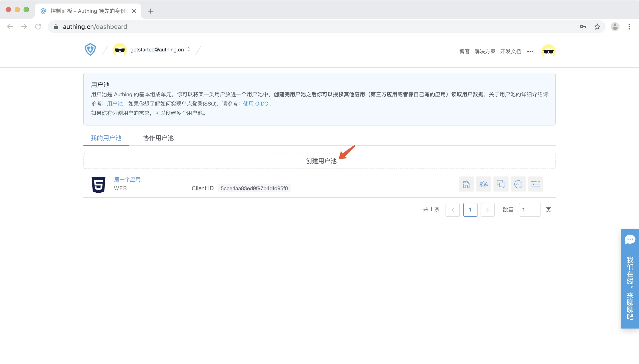Click the message windows icon in app row
The width and height of the screenshot is (639, 364).
(x=501, y=184)
